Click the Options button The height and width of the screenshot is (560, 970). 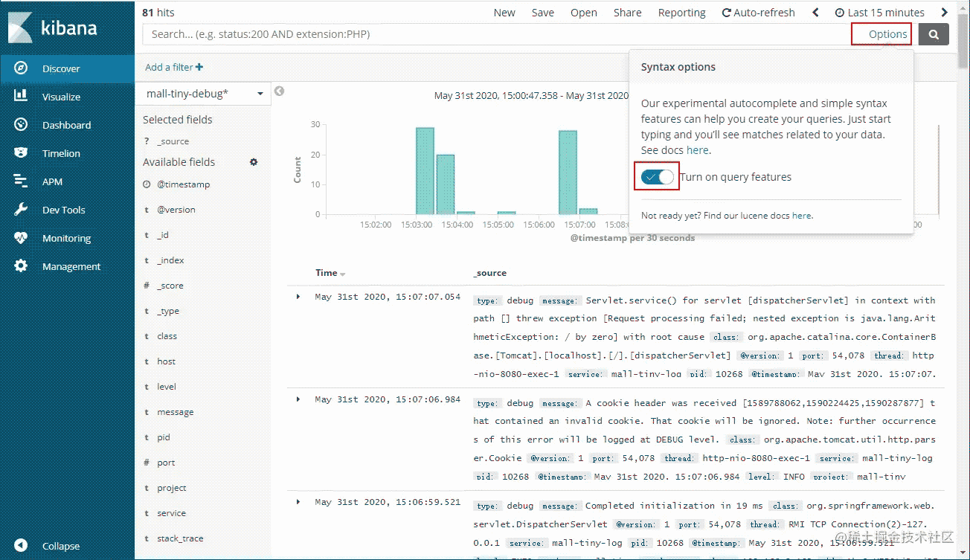point(887,34)
